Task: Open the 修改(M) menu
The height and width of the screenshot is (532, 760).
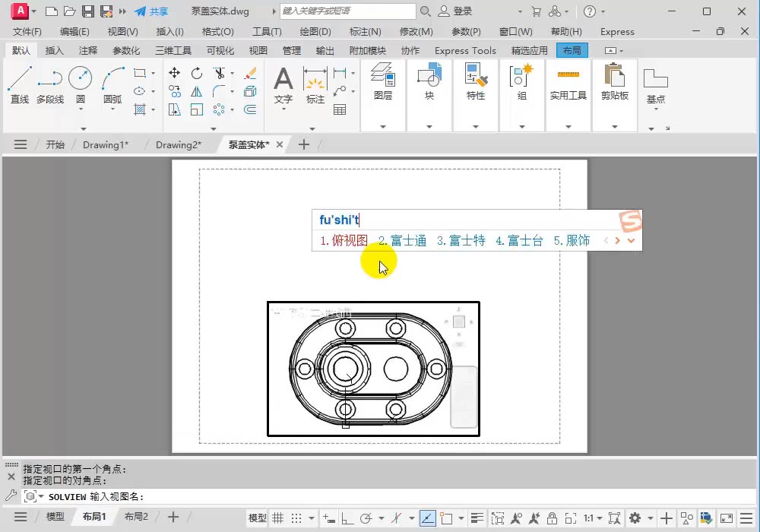Action: pos(417,32)
